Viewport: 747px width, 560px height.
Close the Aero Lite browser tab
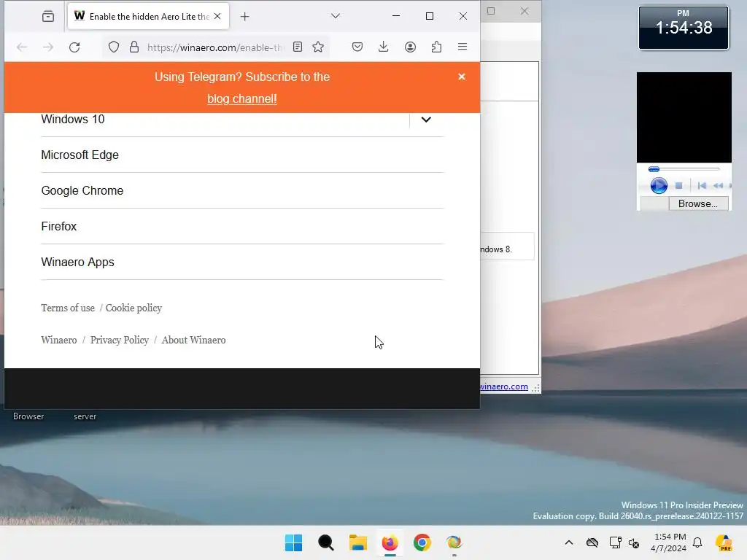[x=217, y=16]
